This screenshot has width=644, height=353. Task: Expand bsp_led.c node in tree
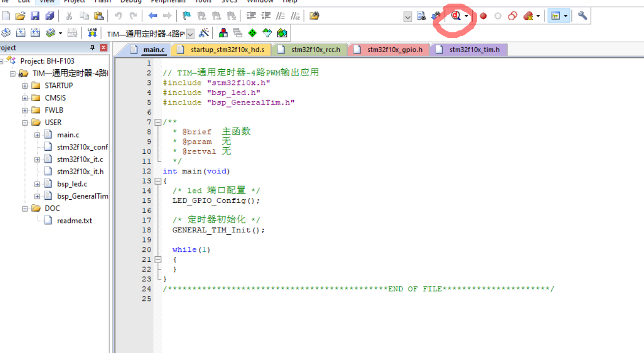click(37, 184)
